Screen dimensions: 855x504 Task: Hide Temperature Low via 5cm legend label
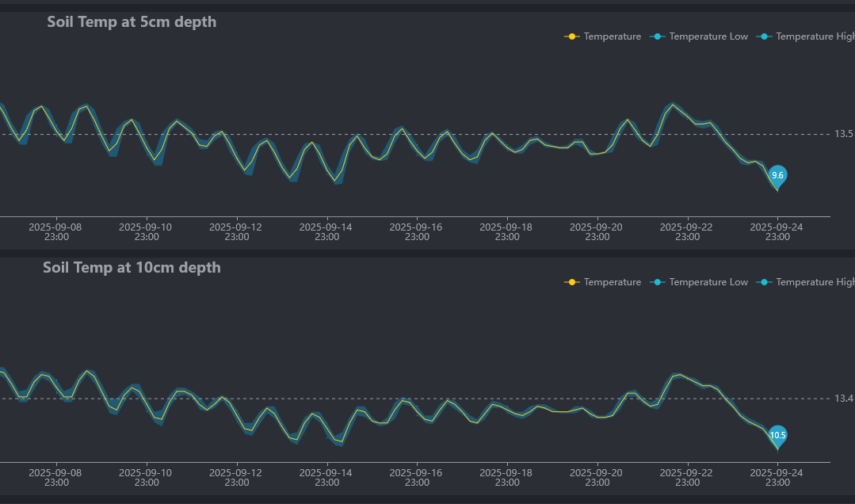click(708, 36)
